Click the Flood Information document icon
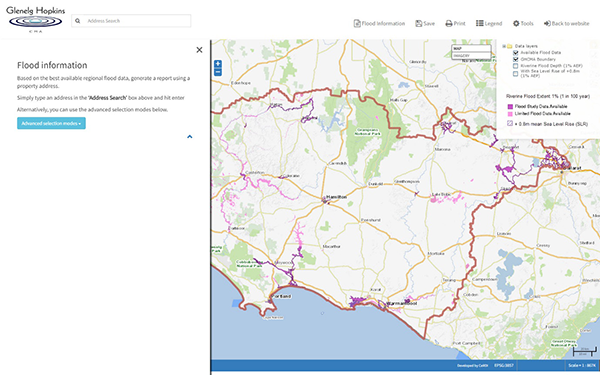 [357, 23]
